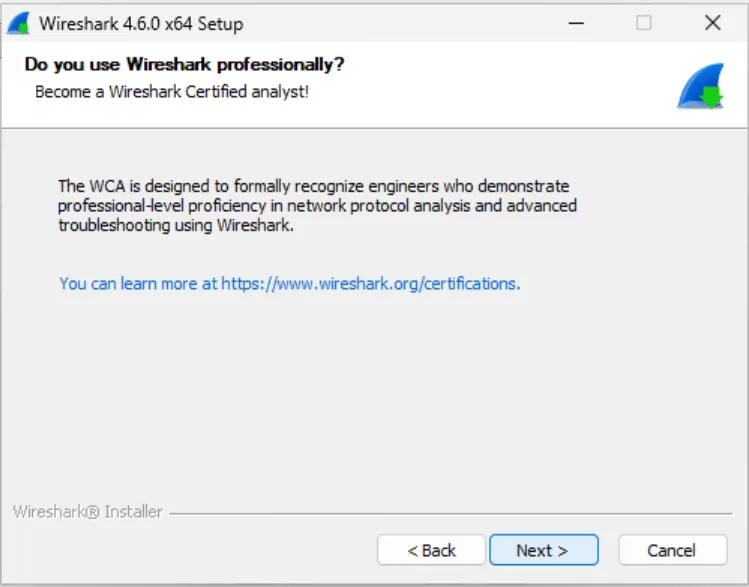Click the "Do you use Wireshark professionally?" heading
This screenshot has width=749, height=587.
(184, 65)
